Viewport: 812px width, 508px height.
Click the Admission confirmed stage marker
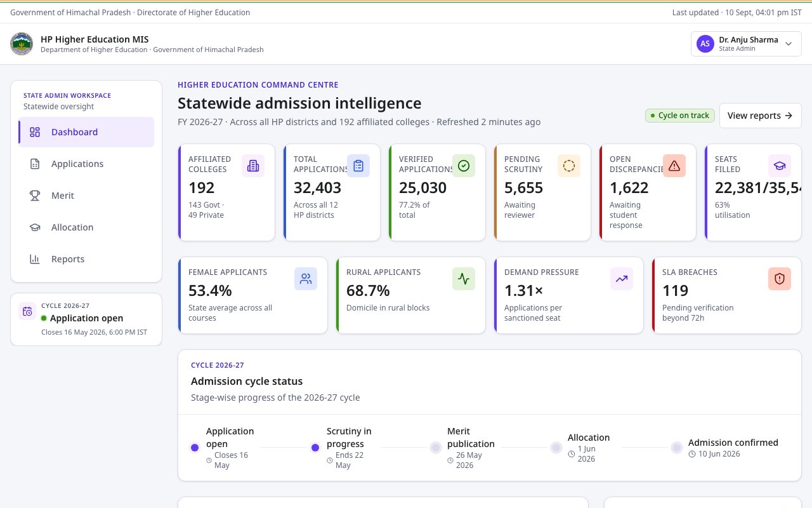(677, 448)
